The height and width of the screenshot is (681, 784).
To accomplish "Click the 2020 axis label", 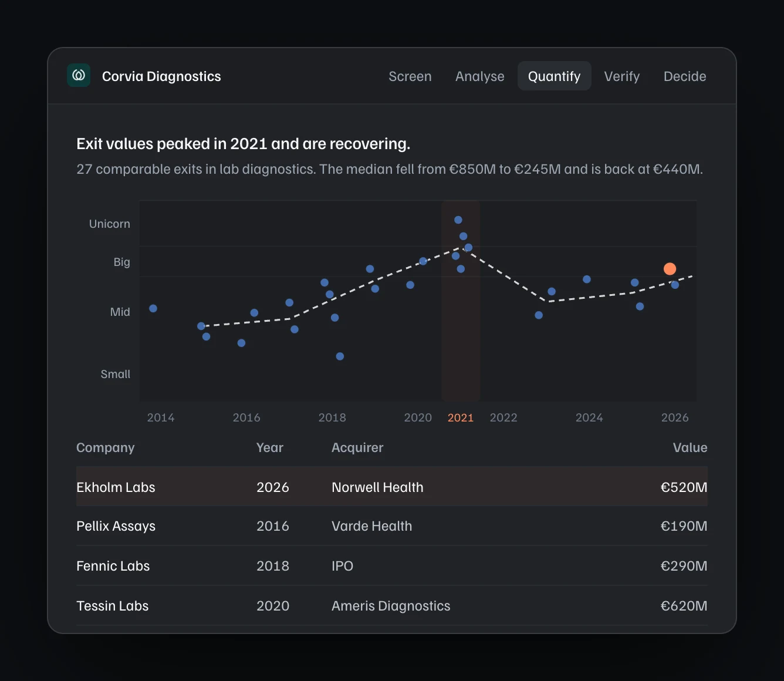I will 418,417.
